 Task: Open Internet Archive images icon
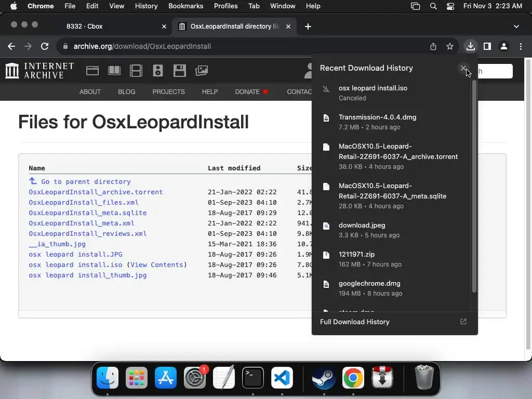point(202,71)
